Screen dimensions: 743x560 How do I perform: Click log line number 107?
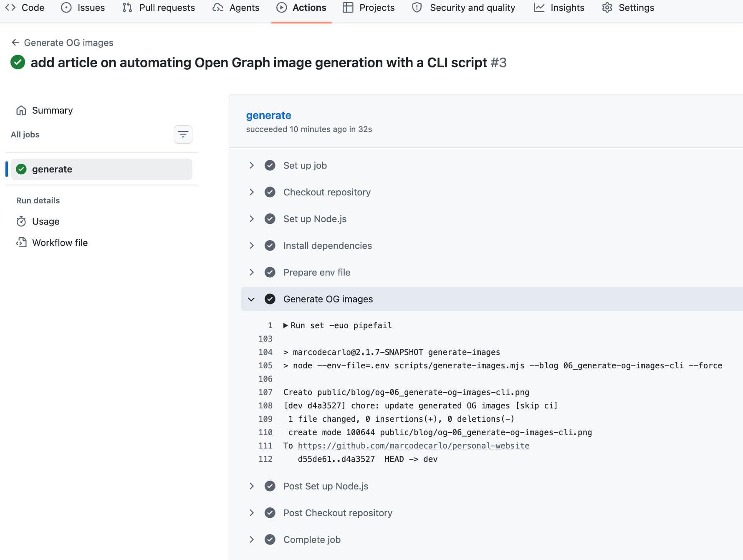click(x=265, y=392)
